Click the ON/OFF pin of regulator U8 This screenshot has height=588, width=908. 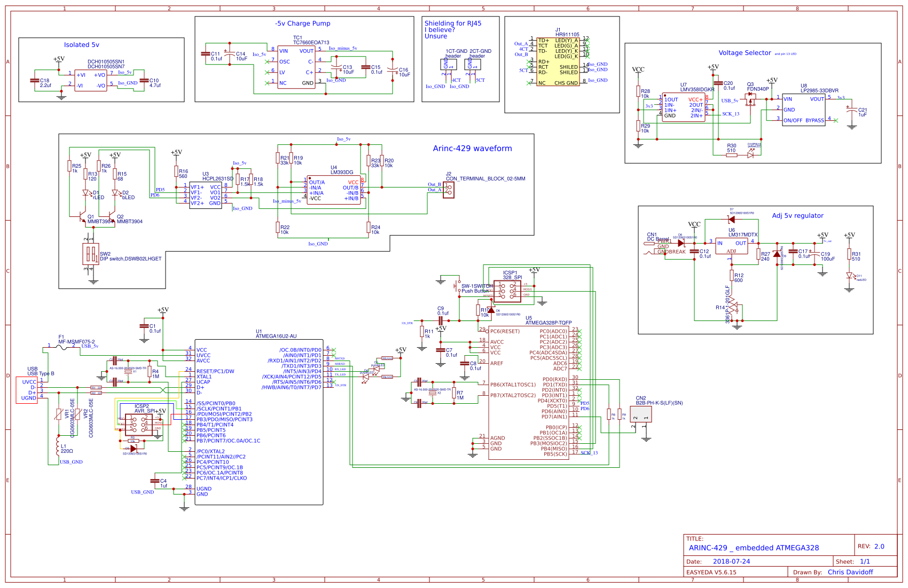[x=790, y=120]
